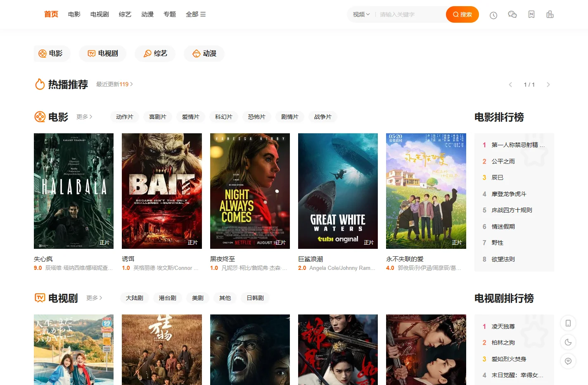The width and height of the screenshot is (588, 385).
Task: Open the message feedback floating icon
Action: [568, 361]
